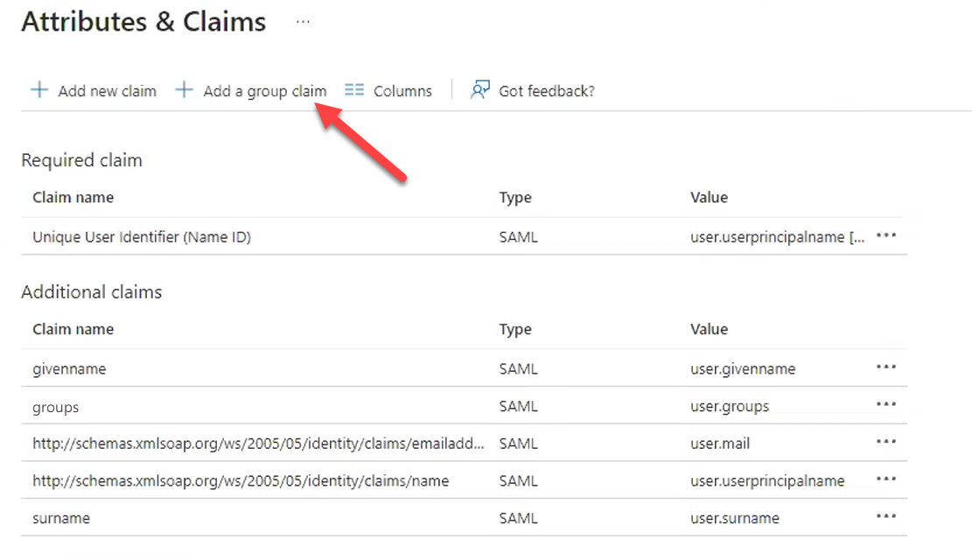Click Type column header under Additional claims

coord(515,330)
